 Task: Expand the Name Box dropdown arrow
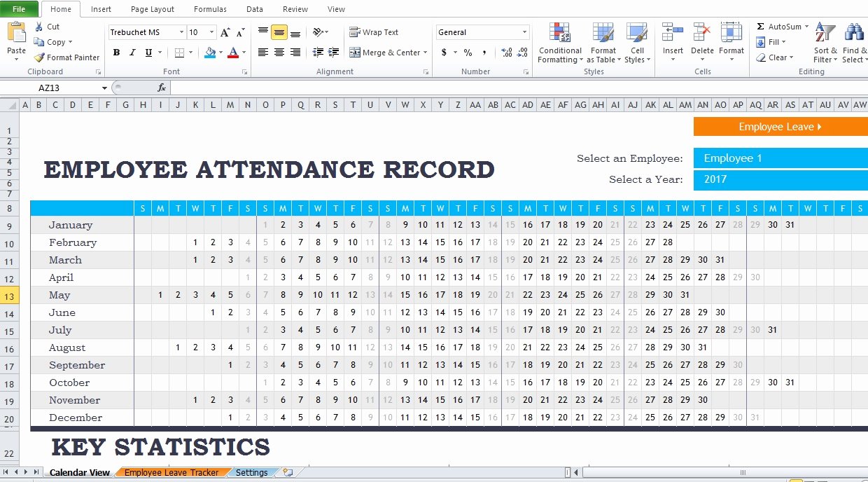pyautogui.click(x=104, y=88)
